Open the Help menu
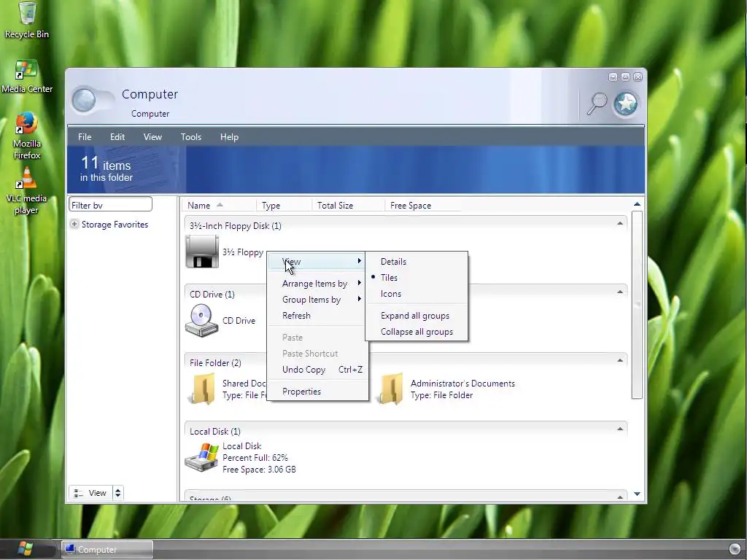 [229, 137]
